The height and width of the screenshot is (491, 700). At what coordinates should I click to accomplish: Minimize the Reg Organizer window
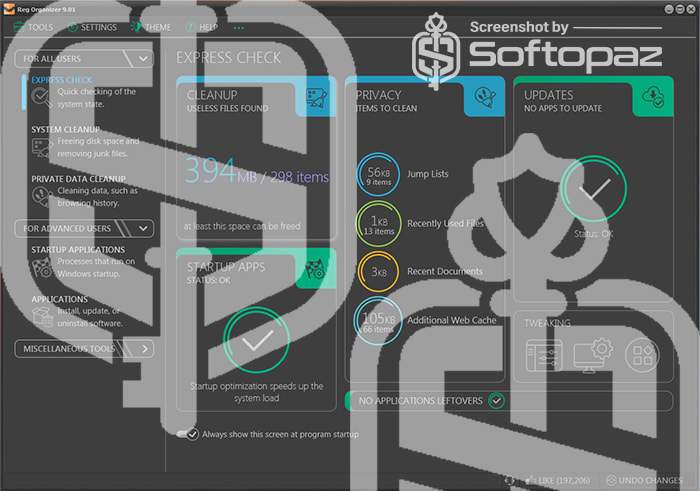point(669,9)
